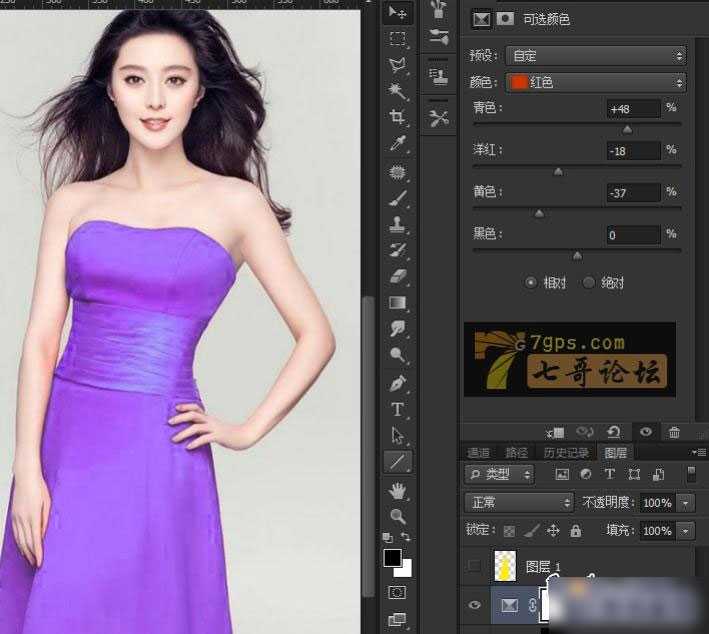Screen dimensions: 709x634
Task: Select the Rectangular Marquee tool
Action: click(397, 38)
